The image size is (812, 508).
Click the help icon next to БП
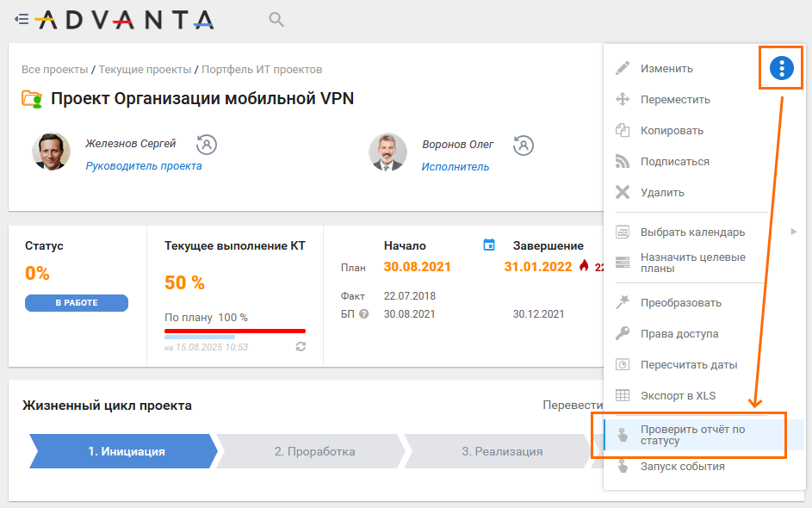pyautogui.click(x=363, y=314)
